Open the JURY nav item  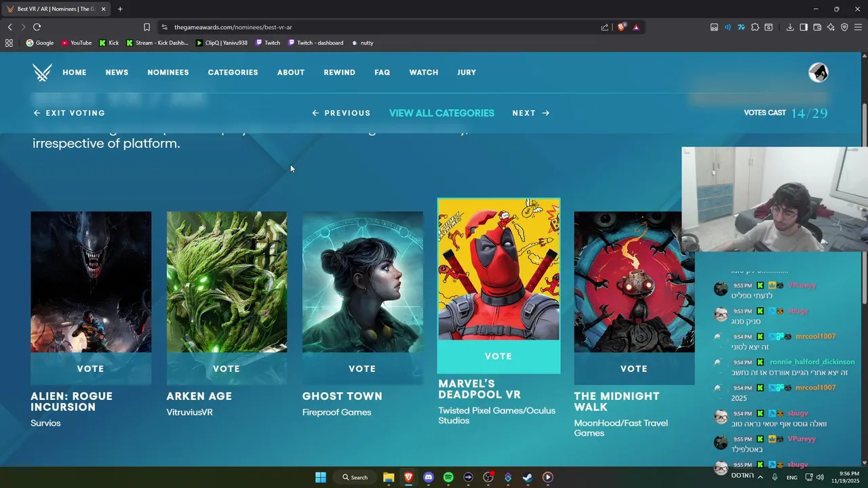click(467, 73)
